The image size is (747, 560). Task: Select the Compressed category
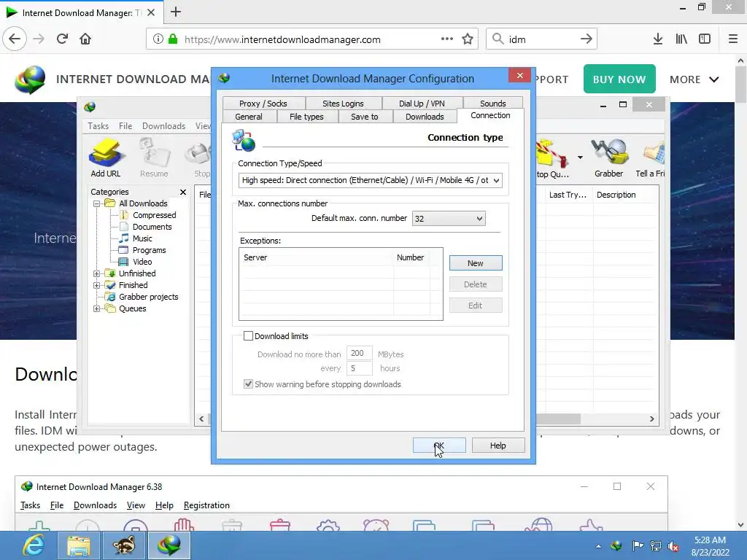(x=155, y=215)
